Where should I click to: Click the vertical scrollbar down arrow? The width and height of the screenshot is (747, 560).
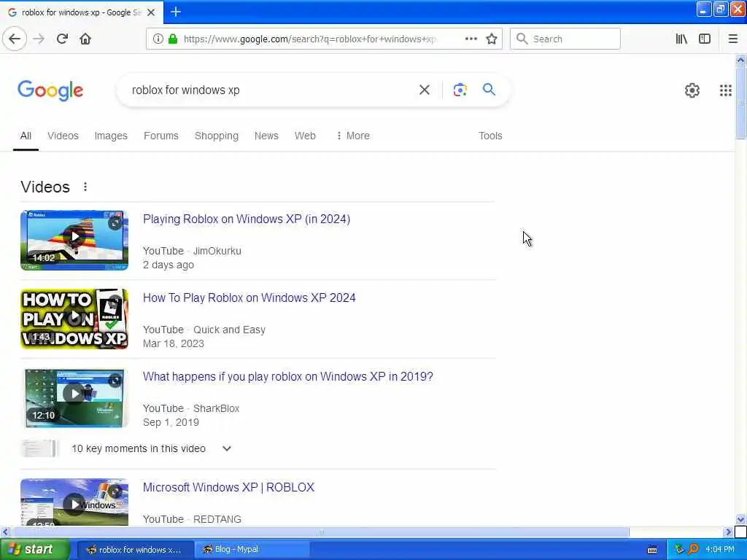point(740,519)
